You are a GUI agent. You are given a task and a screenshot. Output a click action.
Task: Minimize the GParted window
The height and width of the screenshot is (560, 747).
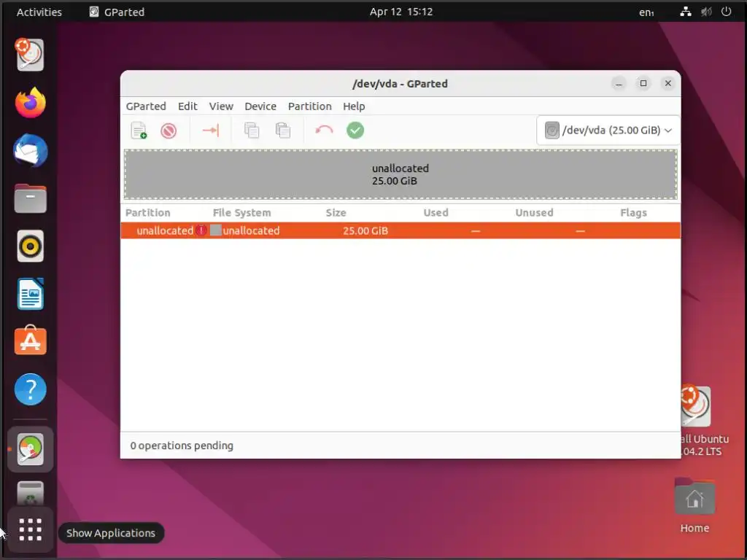pos(619,84)
